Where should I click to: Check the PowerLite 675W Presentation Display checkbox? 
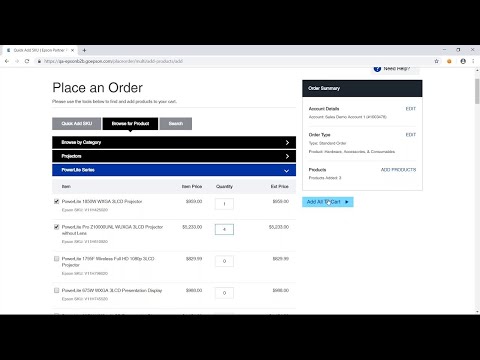[56, 290]
